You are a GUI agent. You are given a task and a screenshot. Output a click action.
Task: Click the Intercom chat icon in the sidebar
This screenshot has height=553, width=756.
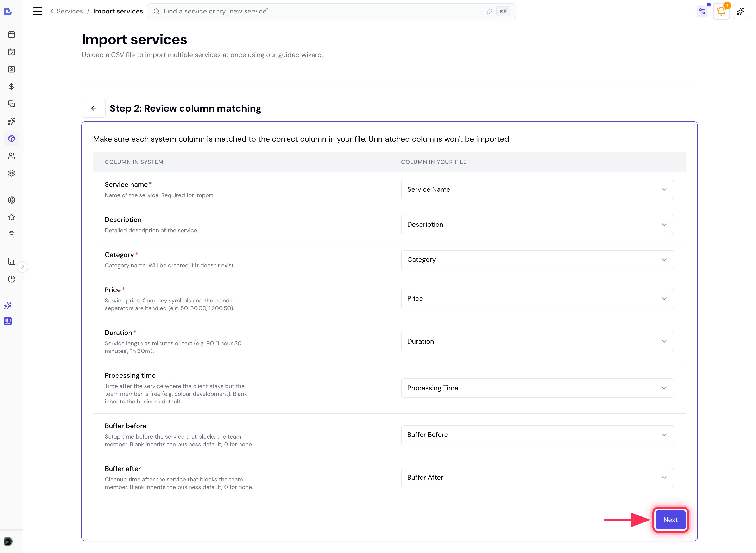(8, 321)
